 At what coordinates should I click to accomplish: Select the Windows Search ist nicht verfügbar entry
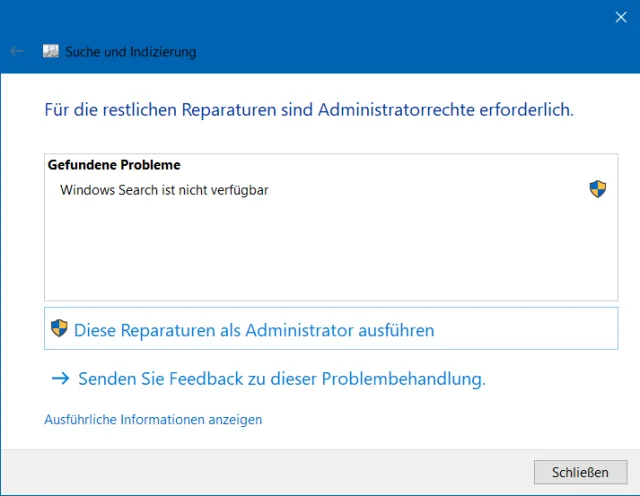click(x=164, y=189)
